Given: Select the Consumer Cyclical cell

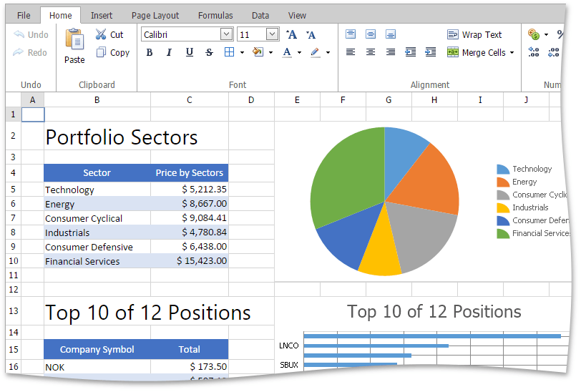Looking at the screenshot, I should coord(97,218).
